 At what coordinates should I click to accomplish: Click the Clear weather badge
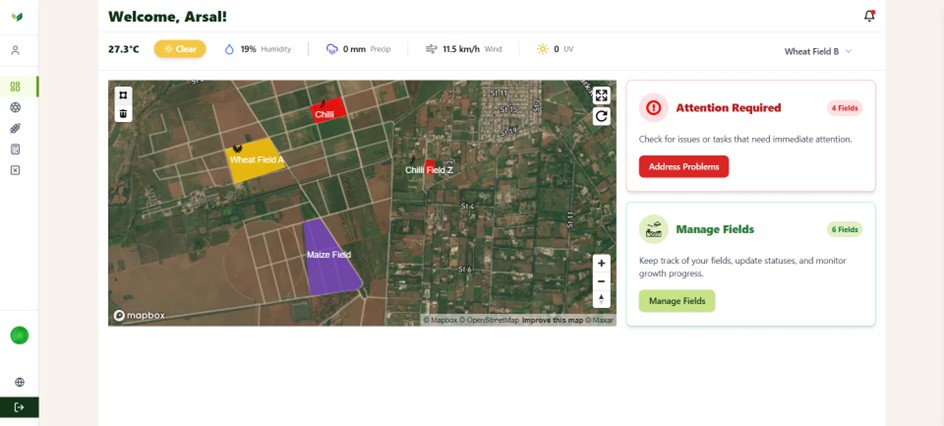click(180, 49)
